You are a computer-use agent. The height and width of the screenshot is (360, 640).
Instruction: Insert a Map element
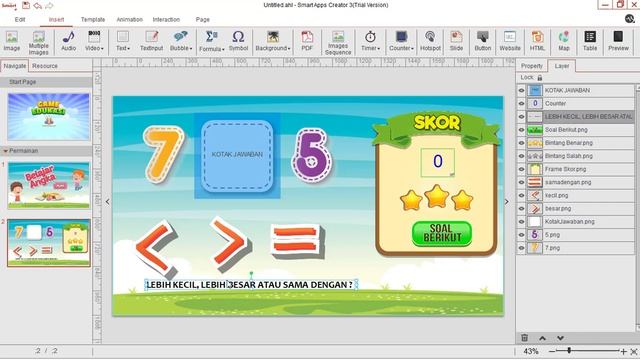click(564, 41)
